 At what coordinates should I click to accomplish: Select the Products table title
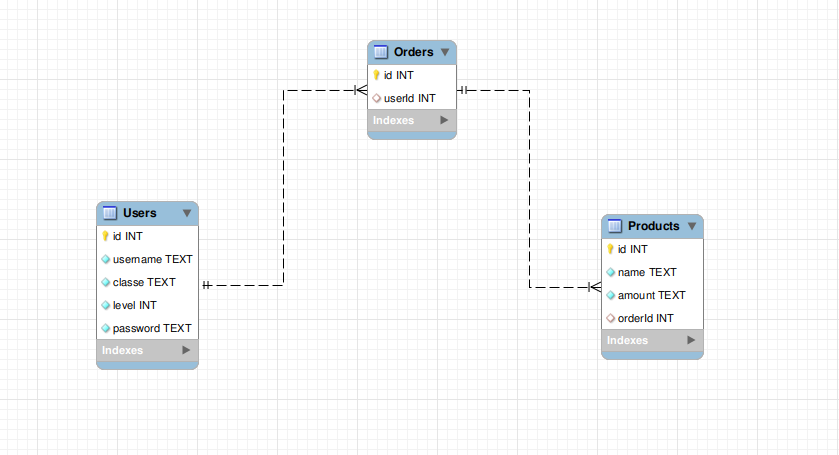(x=654, y=226)
